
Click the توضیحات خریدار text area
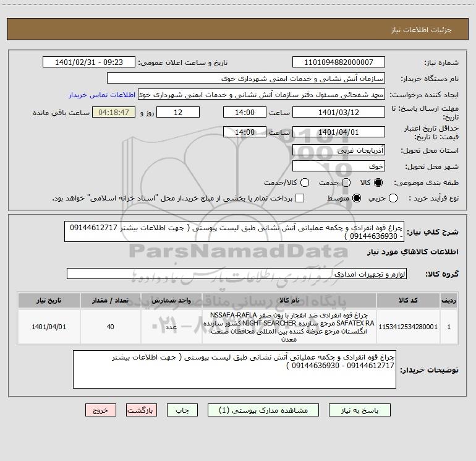(234, 369)
